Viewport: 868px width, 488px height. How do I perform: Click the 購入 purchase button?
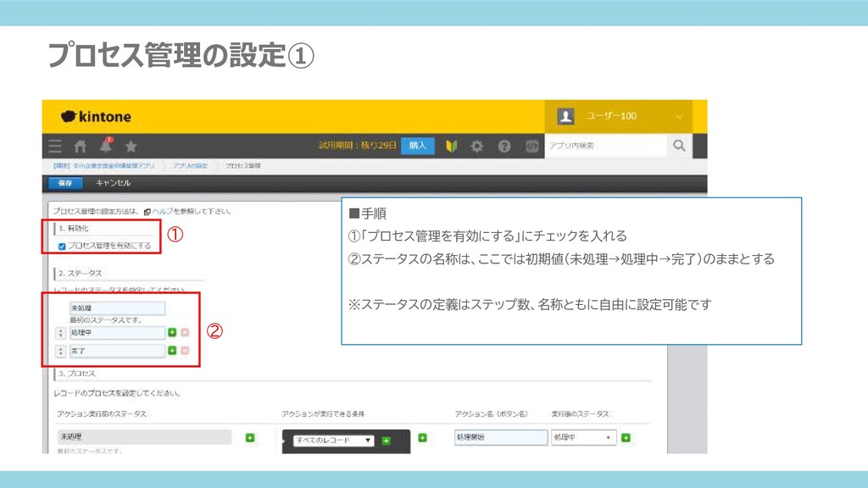(418, 146)
